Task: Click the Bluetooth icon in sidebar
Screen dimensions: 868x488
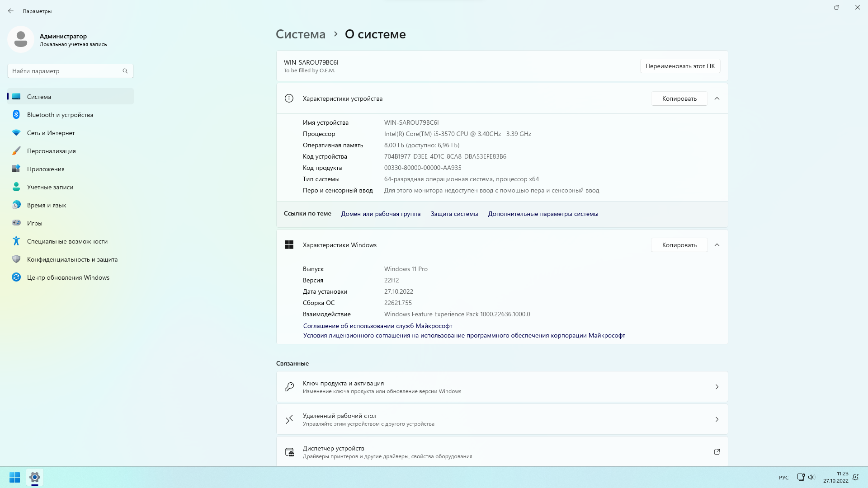Action: click(x=16, y=115)
